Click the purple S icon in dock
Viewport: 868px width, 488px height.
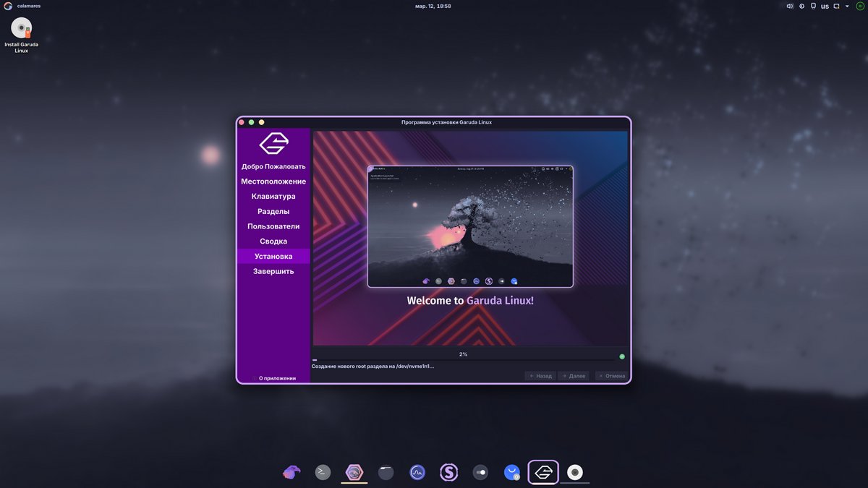click(449, 472)
